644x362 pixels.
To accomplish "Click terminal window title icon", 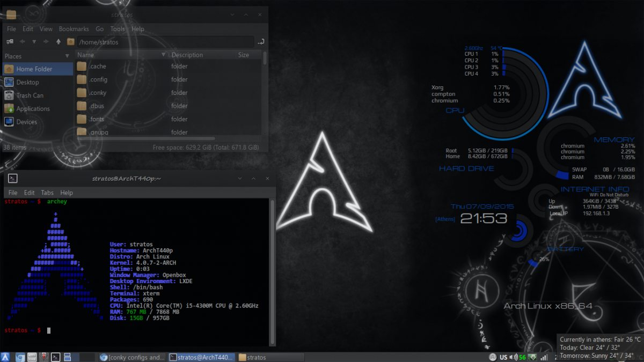I will pyautogui.click(x=14, y=179).
